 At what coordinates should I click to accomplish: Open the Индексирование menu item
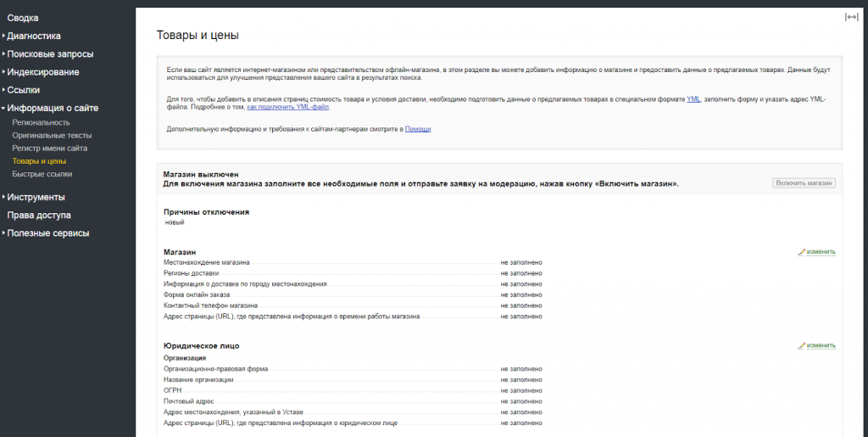pos(43,72)
